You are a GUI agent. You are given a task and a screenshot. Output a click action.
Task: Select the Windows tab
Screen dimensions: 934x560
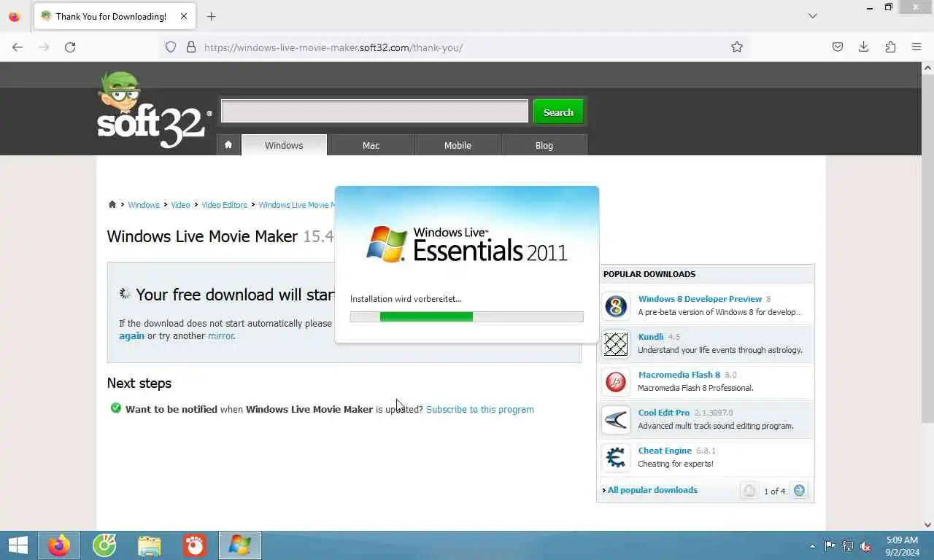(284, 145)
